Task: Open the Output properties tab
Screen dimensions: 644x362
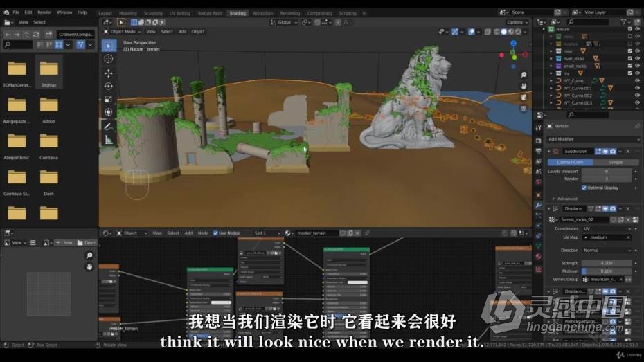Action: click(x=539, y=152)
